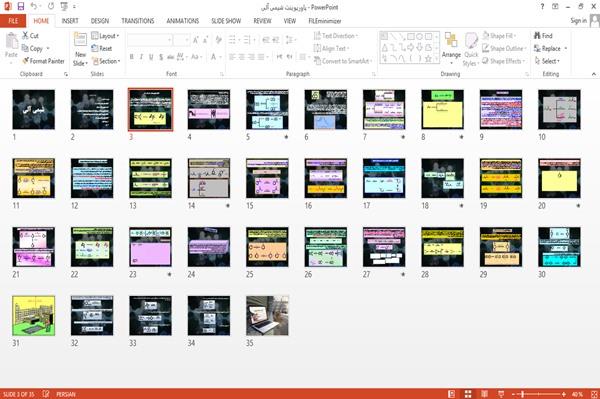This screenshot has width=600, height=399.
Task: Click the spell check icon in status bar
Action: 46,394
